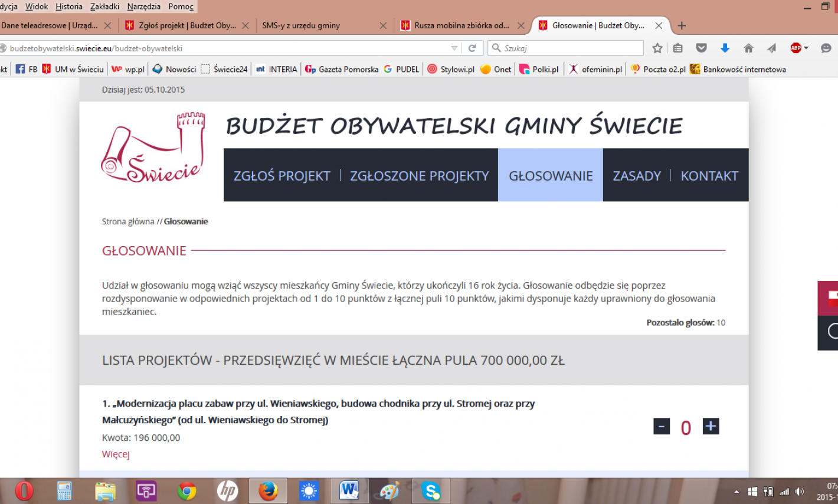Open the Adblock Plus ABP icon
The width and height of the screenshot is (838, 504).
[796, 48]
